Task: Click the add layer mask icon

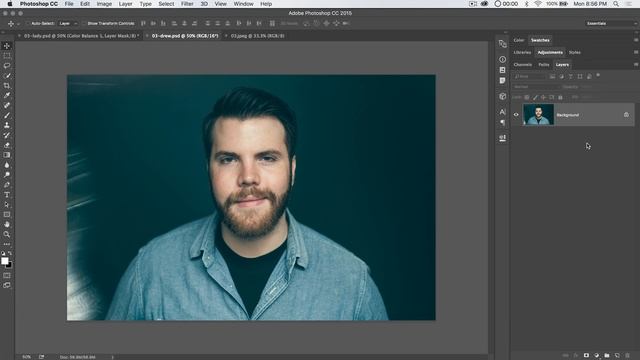Action: pos(586,356)
